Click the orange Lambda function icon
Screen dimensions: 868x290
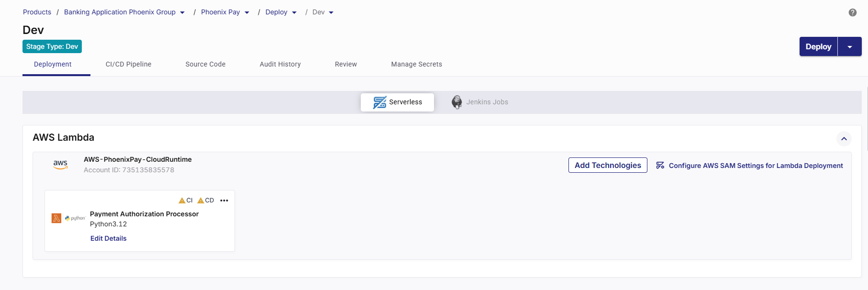point(56,218)
